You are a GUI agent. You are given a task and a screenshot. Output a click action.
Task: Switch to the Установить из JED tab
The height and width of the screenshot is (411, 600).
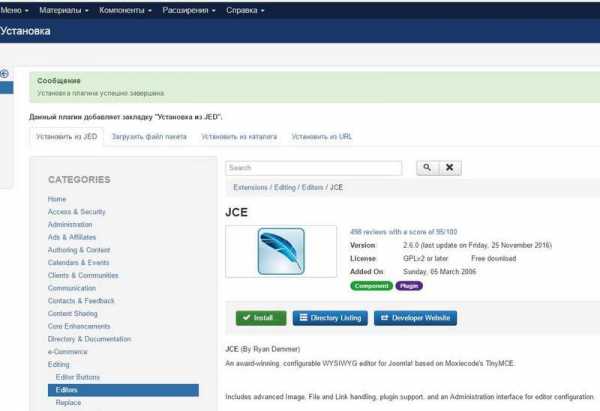point(67,137)
